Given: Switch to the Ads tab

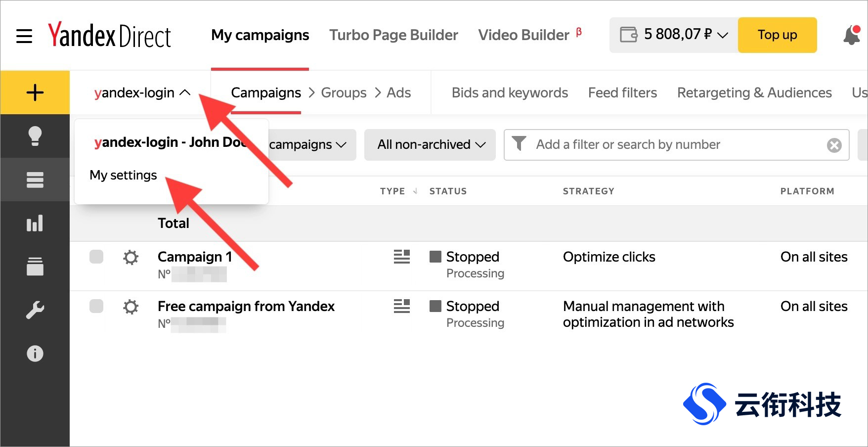Looking at the screenshot, I should coord(398,93).
